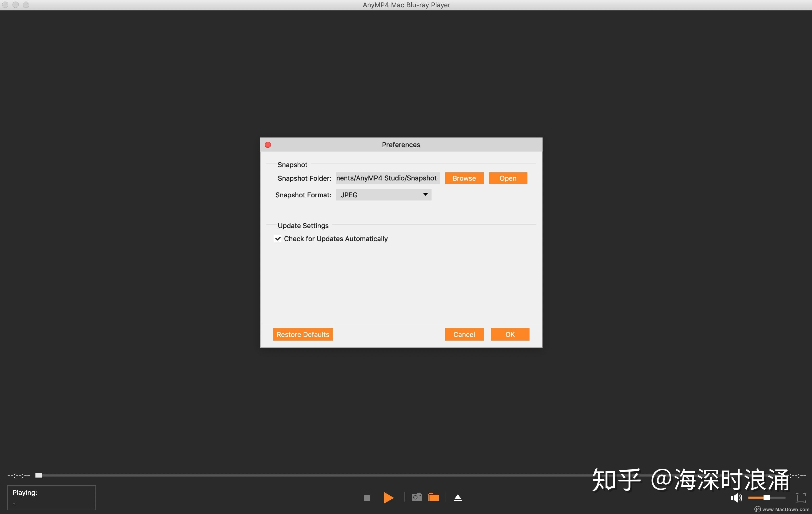Uncheck Check for Updates Automatically

[278, 239]
